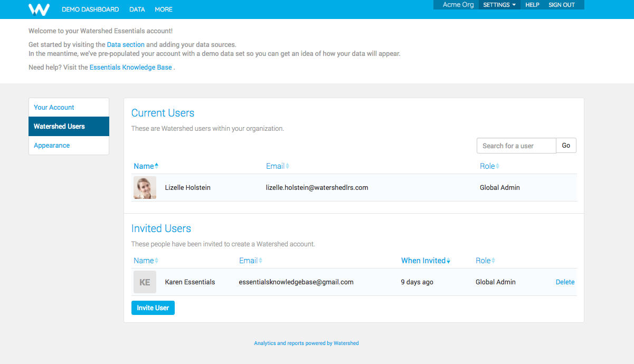Click essentialsknowledgebase@gmail.com email

click(x=296, y=282)
